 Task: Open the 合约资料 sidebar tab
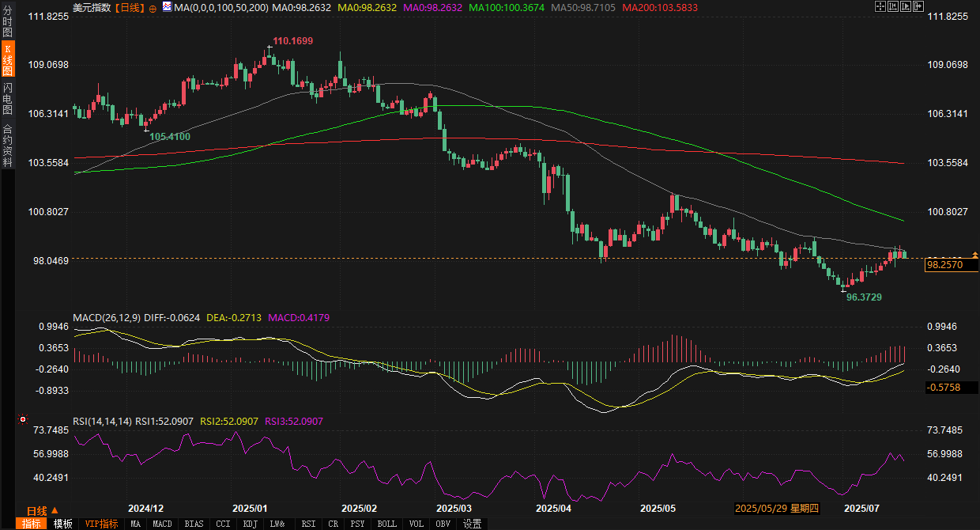7,146
